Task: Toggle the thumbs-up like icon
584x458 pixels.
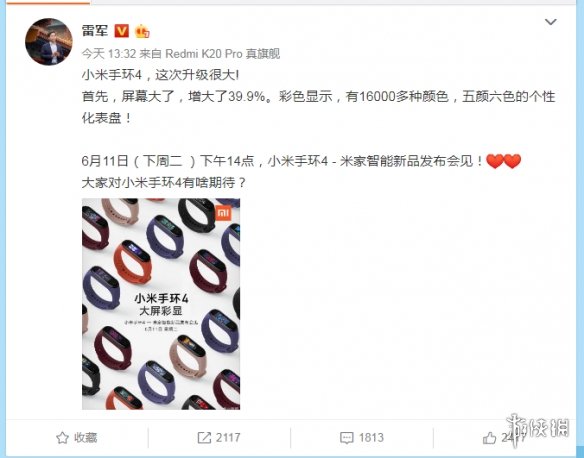Action: click(x=489, y=438)
